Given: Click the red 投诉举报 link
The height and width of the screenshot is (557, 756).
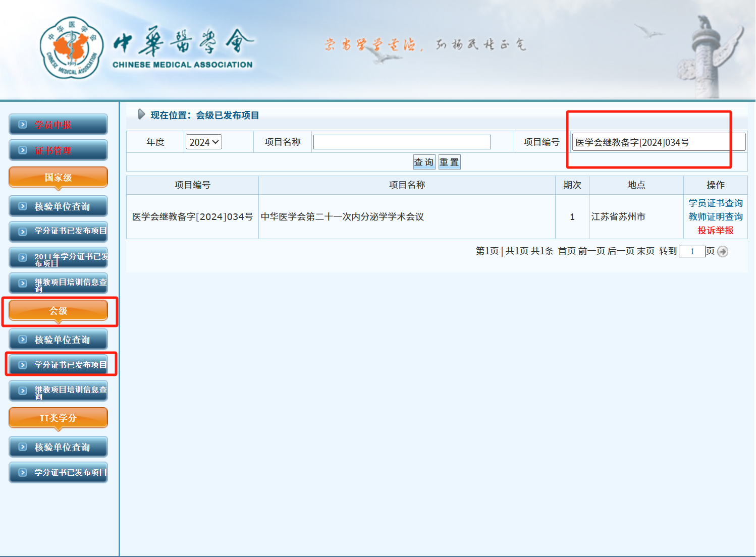Looking at the screenshot, I should tap(716, 230).
